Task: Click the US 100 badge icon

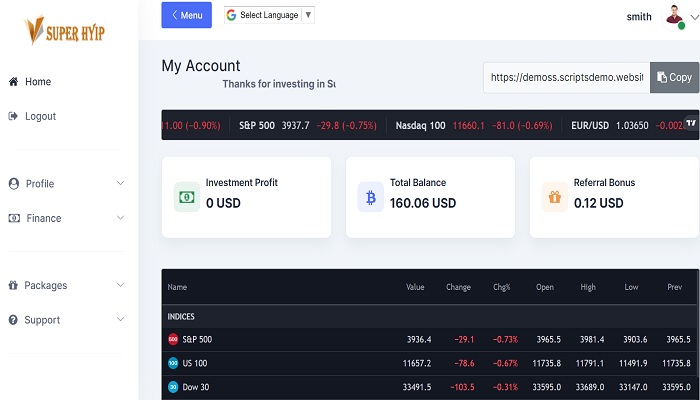Action: [x=173, y=363]
